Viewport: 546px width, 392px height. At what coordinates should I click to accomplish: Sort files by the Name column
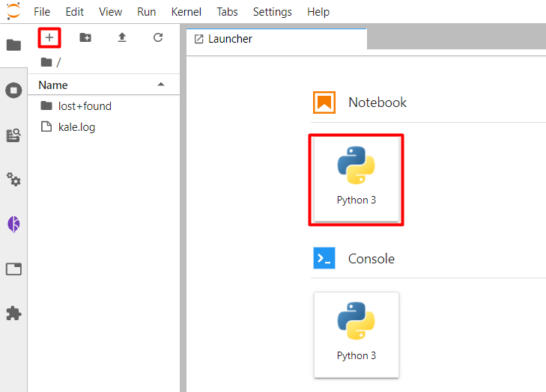tap(53, 85)
